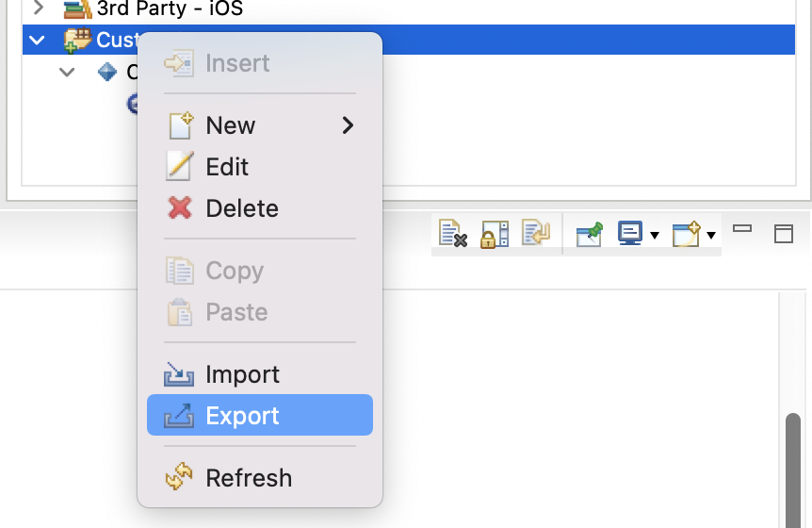
Task: Click the Refresh arrows icon
Action: (x=179, y=477)
